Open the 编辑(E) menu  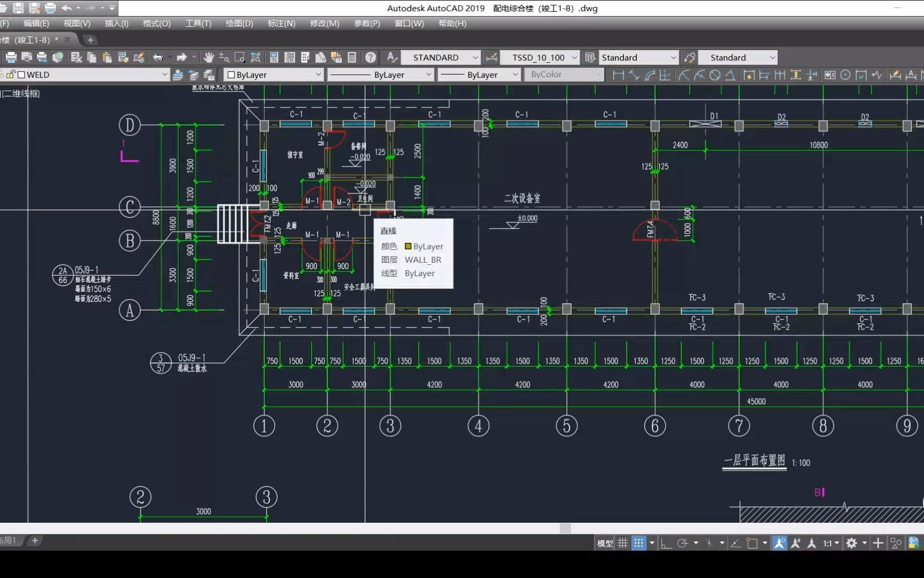(36, 24)
